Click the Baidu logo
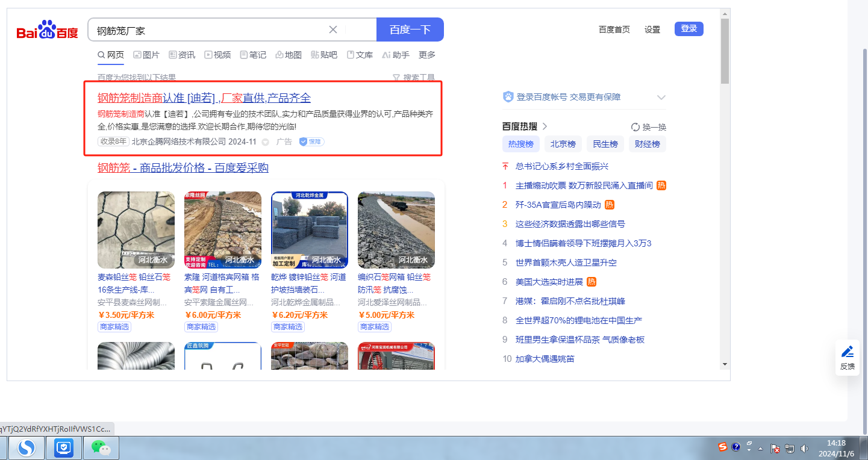 coord(47,30)
